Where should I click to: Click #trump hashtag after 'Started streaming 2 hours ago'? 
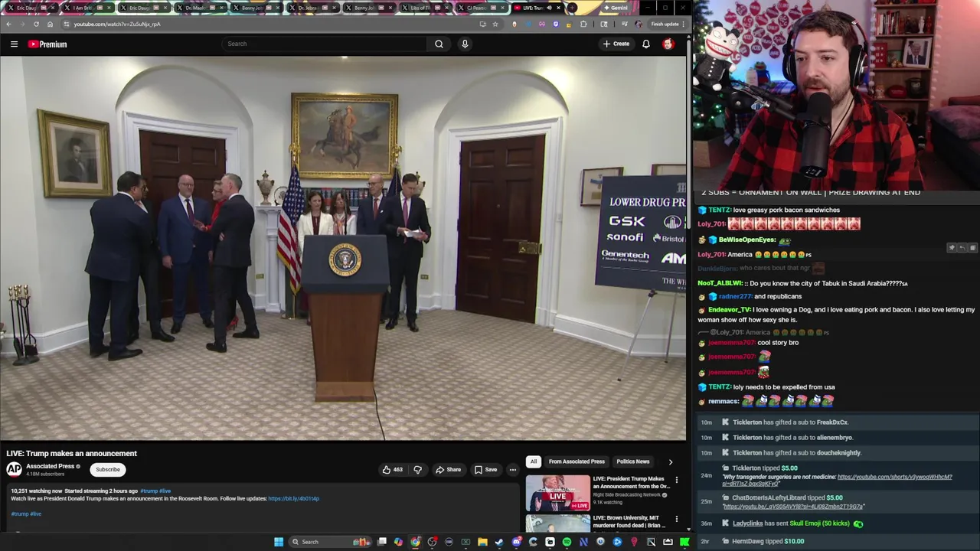click(149, 491)
